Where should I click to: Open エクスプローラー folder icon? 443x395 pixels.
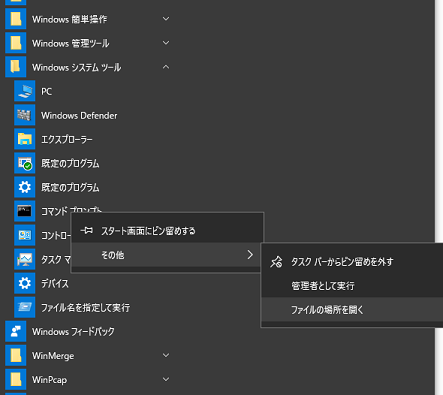click(25, 139)
